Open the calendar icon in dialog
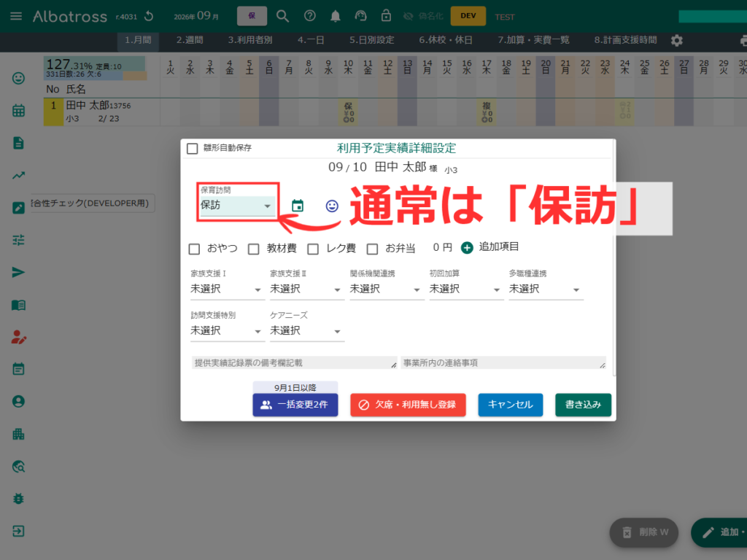This screenshot has width=747, height=560. point(298,206)
